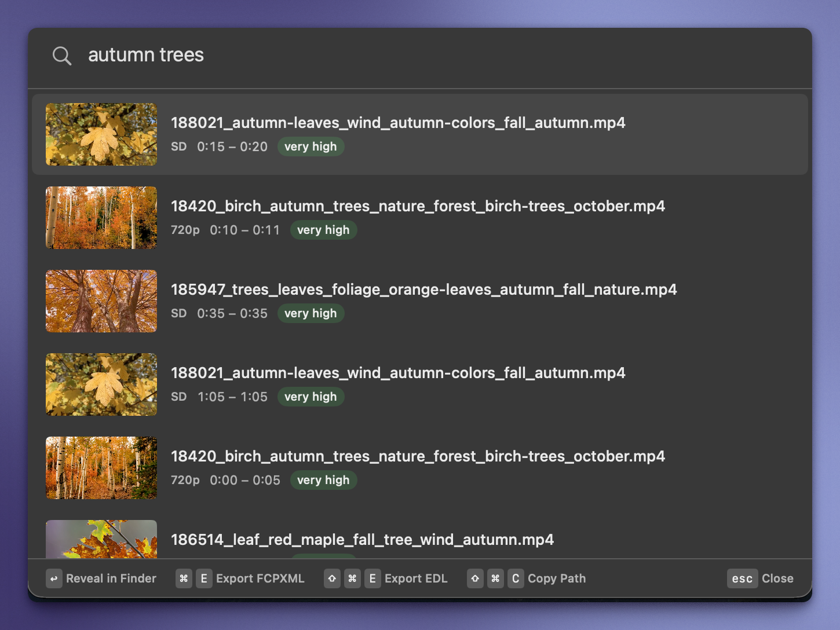Click the 0:35 – 0:35 time range

pyautogui.click(x=232, y=313)
